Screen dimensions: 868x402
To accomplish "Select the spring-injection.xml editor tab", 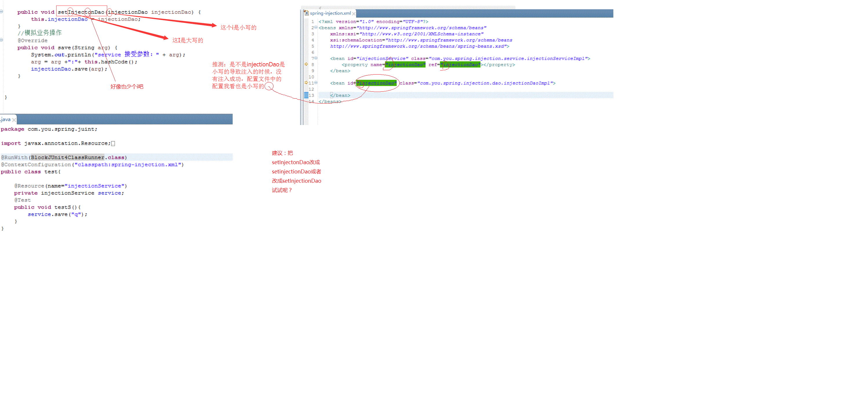I will click(x=330, y=13).
